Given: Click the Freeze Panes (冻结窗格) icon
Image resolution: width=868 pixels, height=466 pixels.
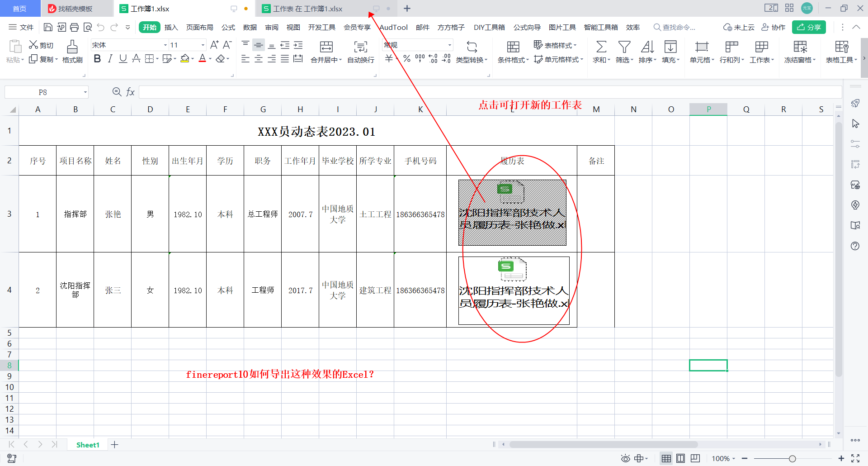Looking at the screenshot, I should pos(800,47).
